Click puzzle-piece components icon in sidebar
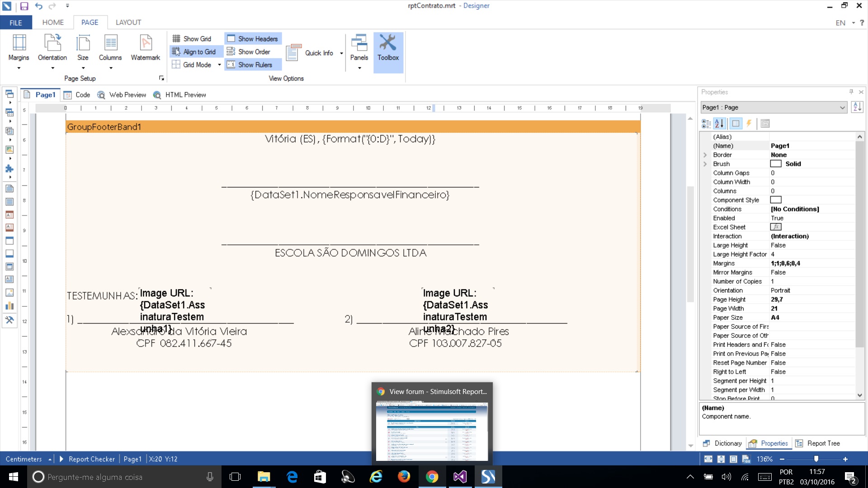 9,169
